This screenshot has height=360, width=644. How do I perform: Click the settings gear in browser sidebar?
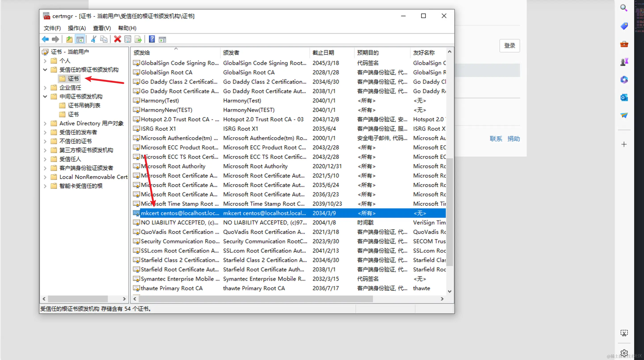coord(624,353)
